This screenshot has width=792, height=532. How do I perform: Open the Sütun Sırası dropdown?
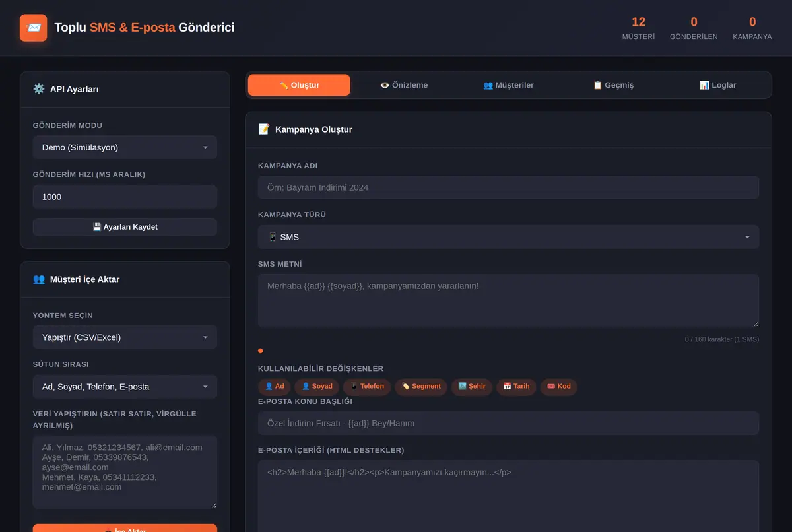tap(125, 387)
